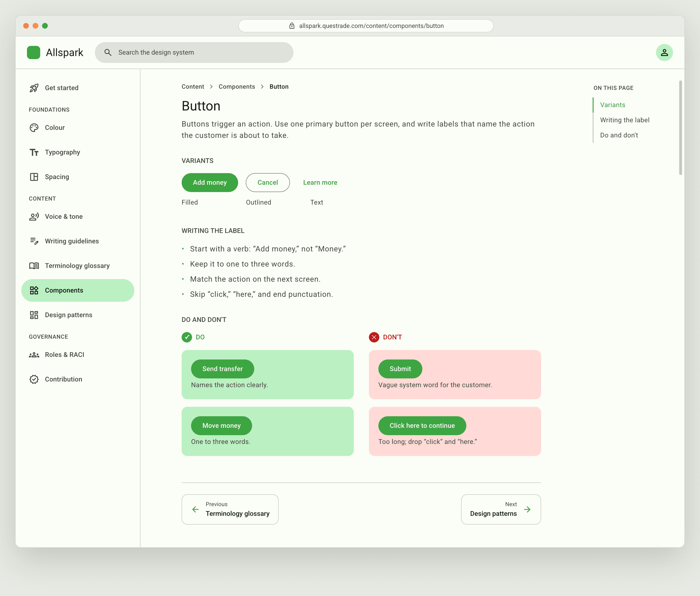700x596 pixels.
Task: Click the Filled variant caption
Action: 189,202
